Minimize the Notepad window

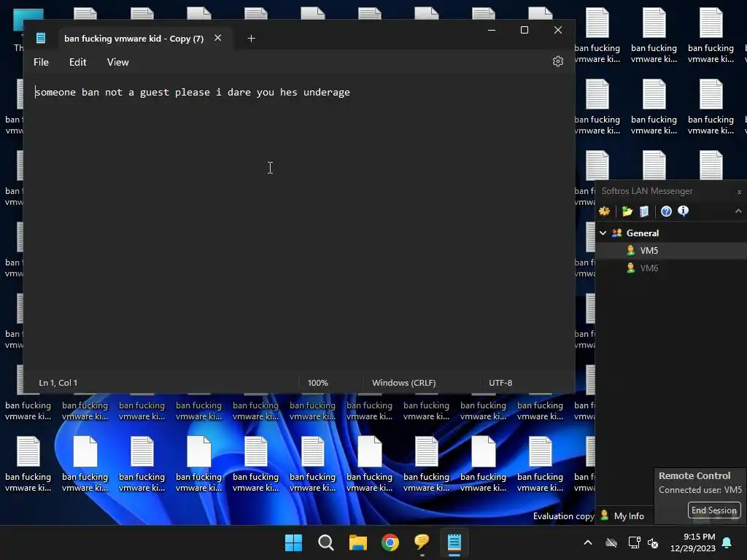[x=492, y=30]
